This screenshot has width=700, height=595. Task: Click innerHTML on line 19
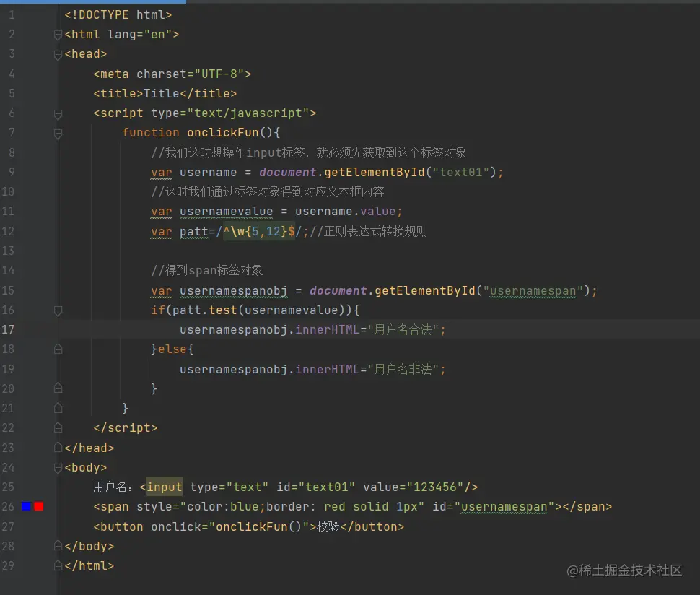pos(327,369)
